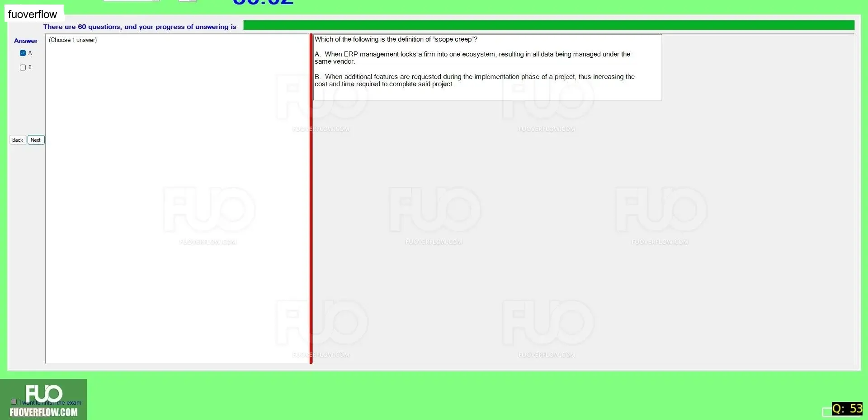
Task: Click option A text about ERP management
Action: click(x=472, y=58)
